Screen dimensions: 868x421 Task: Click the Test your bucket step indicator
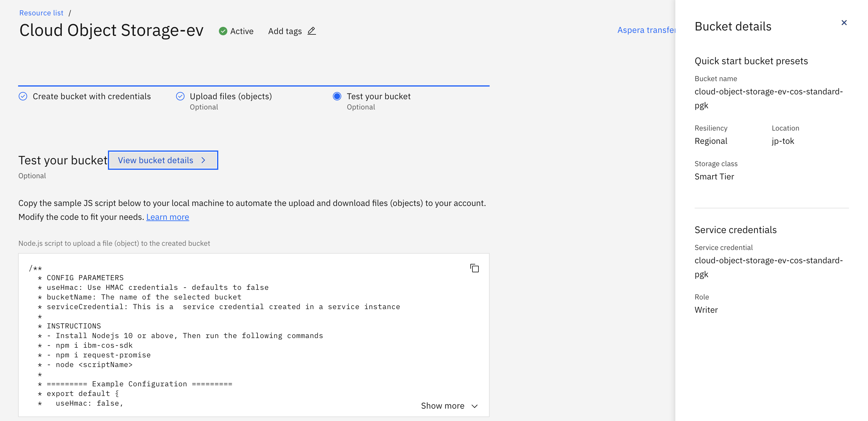pyautogui.click(x=337, y=97)
